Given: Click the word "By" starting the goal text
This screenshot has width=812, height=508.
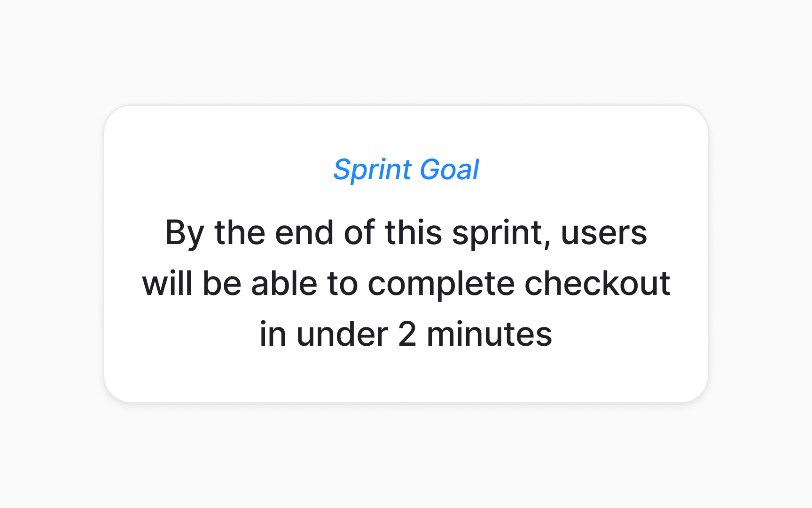Looking at the screenshot, I should point(185,234).
